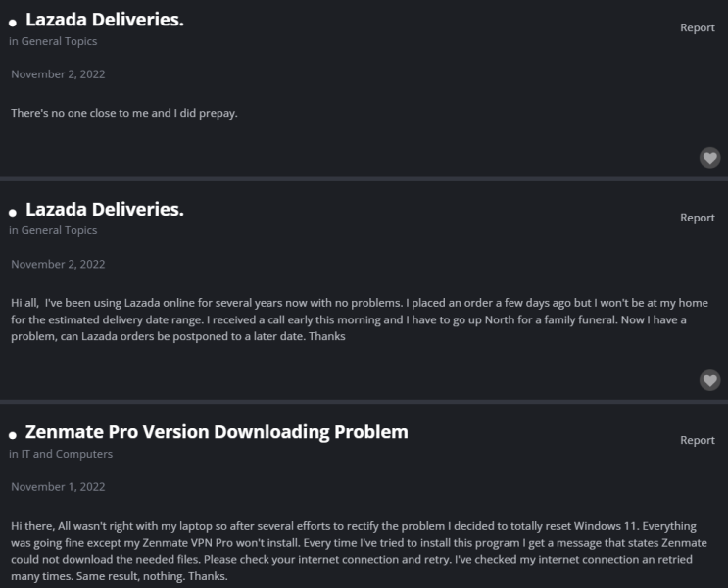Report the Lazada post mentioning a family funeral
The width and height of the screenshot is (728, 588).
point(698,218)
